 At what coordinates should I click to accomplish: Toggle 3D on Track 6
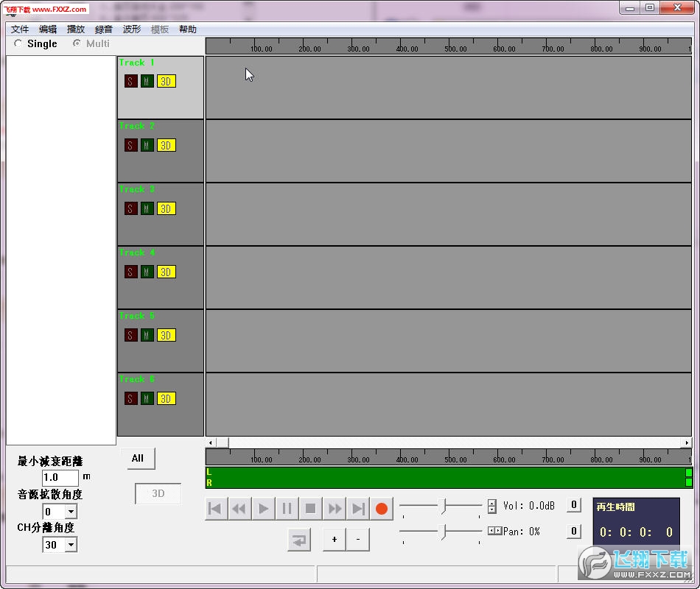pyautogui.click(x=166, y=398)
